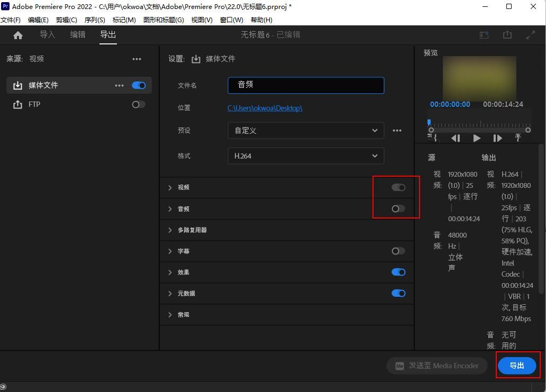Viewport: 546px width, 392px height.
Task: Click the ellipsis next to 来源: 视频
Action: 137,59
